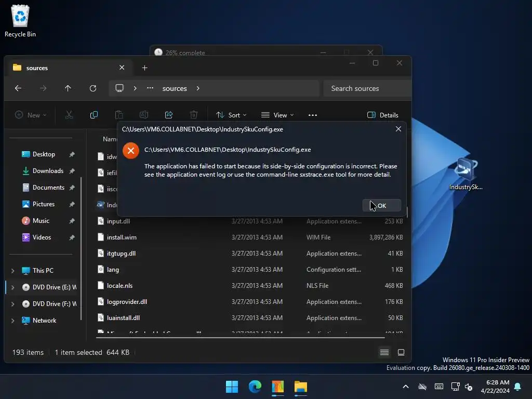
Task: Click the touch keyboard tray icon
Action: (x=438, y=387)
